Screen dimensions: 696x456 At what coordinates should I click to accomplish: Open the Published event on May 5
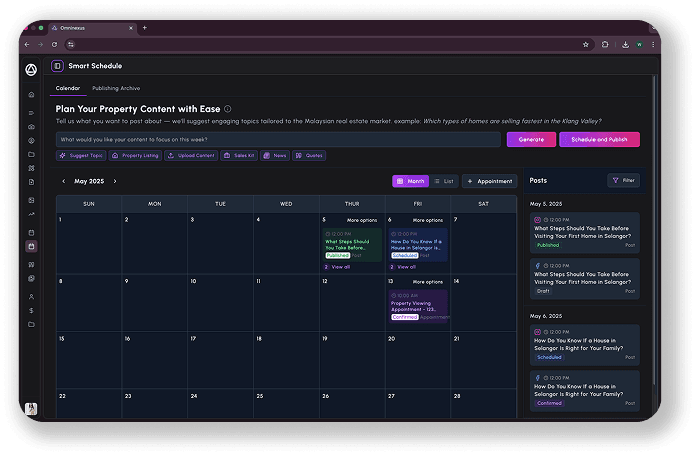(352, 245)
